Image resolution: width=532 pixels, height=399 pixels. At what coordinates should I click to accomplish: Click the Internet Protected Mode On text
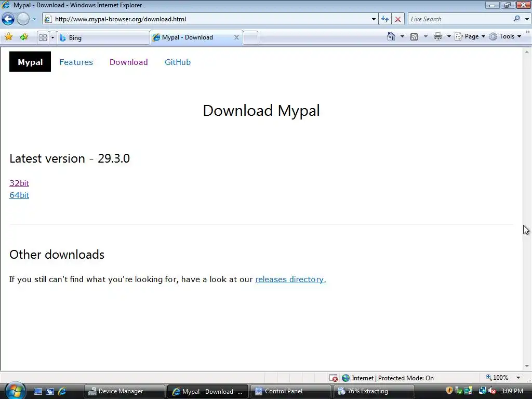(393, 378)
